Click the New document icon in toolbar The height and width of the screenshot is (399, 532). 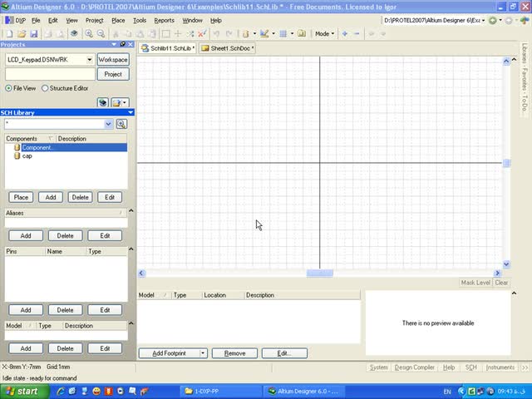tap(9, 34)
